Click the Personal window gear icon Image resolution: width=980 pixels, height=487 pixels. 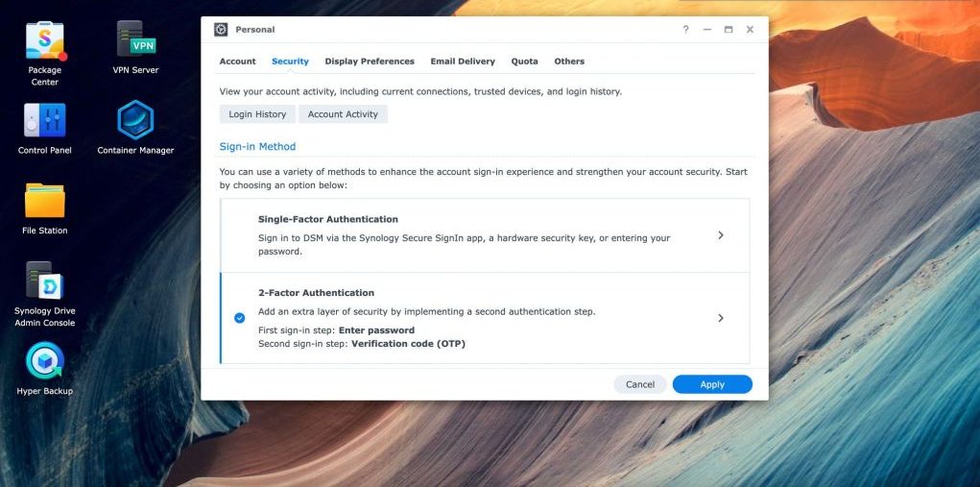coord(221,30)
